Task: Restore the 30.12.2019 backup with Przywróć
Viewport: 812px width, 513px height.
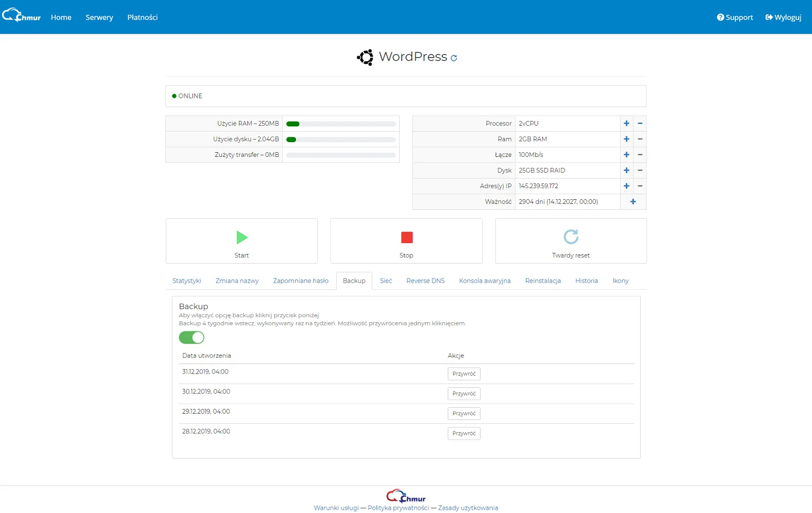Action: coord(464,394)
